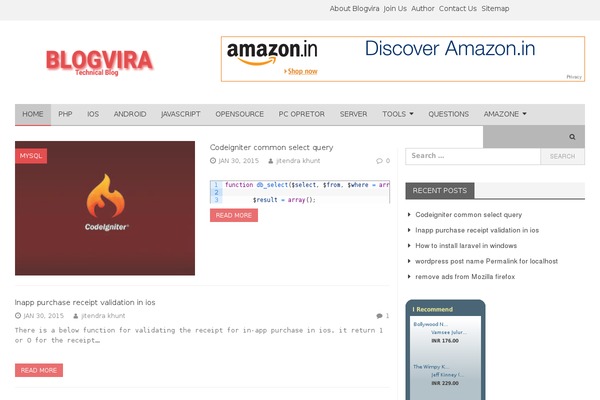Click comment bubble icon on Inapp purchase post
600x400 pixels.
pyautogui.click(x=379, y=316)
